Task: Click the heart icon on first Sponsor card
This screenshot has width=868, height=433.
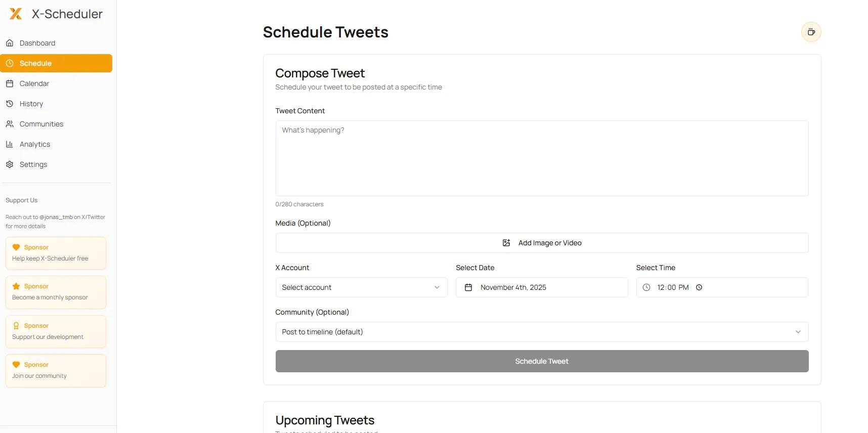Action: (x=16, y=247)
